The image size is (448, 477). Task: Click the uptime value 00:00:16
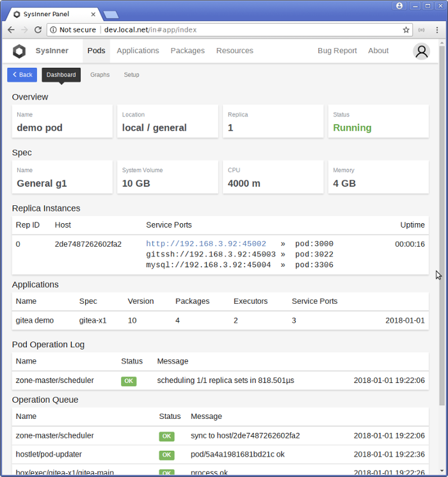(x=410, y=244)
